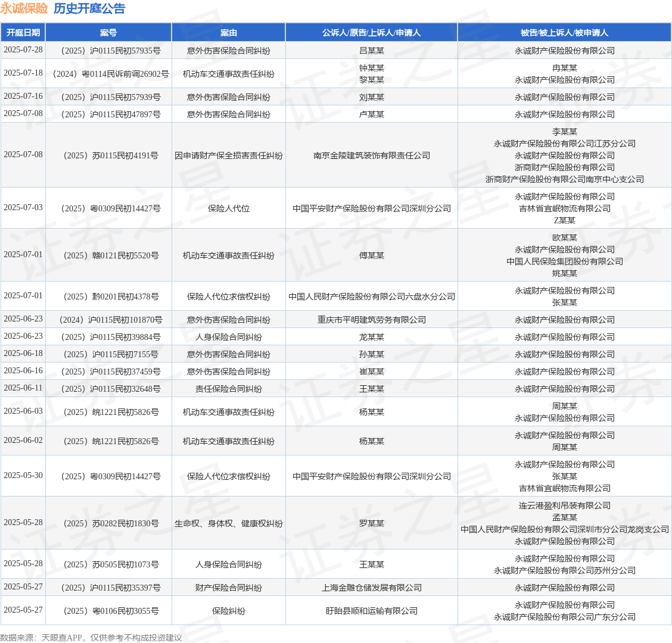This screenshot has width=672, height=643.
Task: Click the date 2025-07-16
Action: (23, 96)
